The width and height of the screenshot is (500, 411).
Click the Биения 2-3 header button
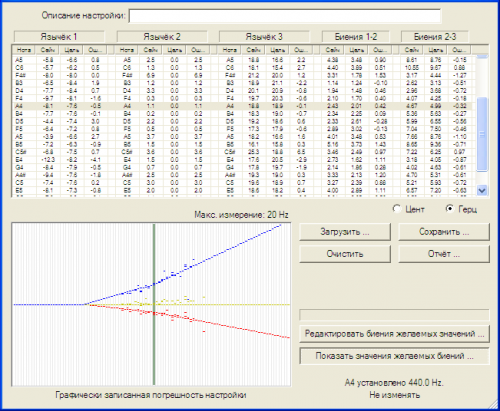point(435,37)
